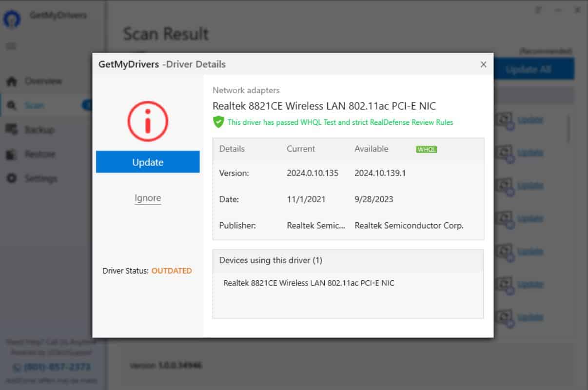Click the green shield verification icon
Screen dimensions: 588x390
coord(218,122)
